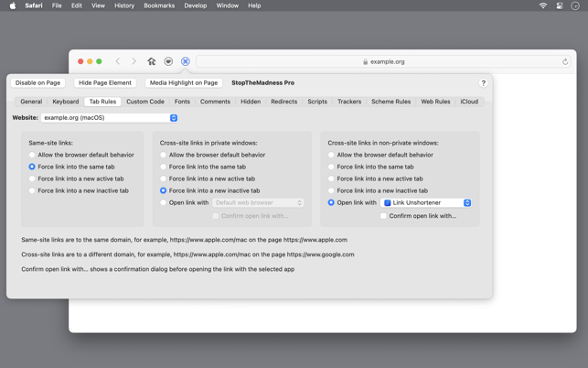Click the Hide Page Element button
This screenshot has width=588, height=368.
click(105, 83)
